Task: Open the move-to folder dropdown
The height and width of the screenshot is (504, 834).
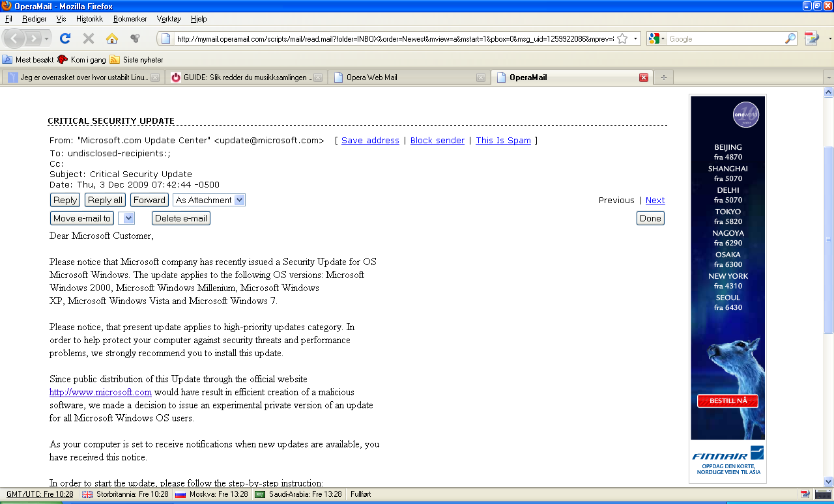Action: click(x=126, y=218)
